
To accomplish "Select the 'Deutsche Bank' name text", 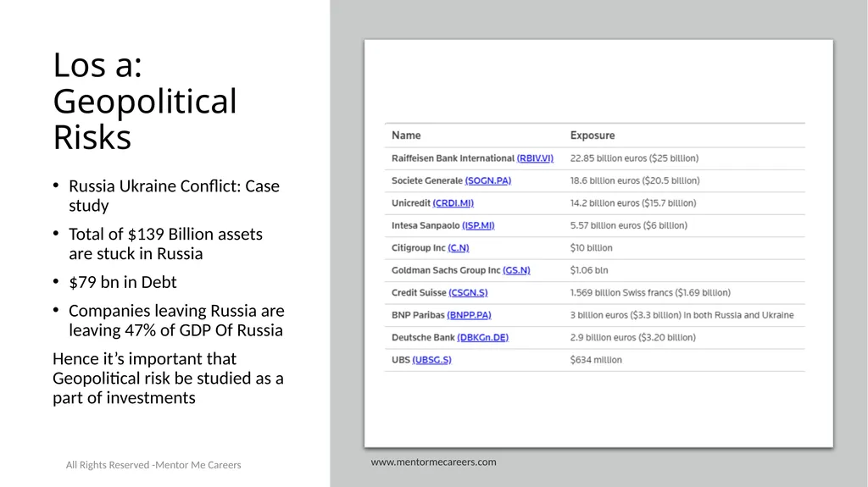I will [x=423, y=338].
